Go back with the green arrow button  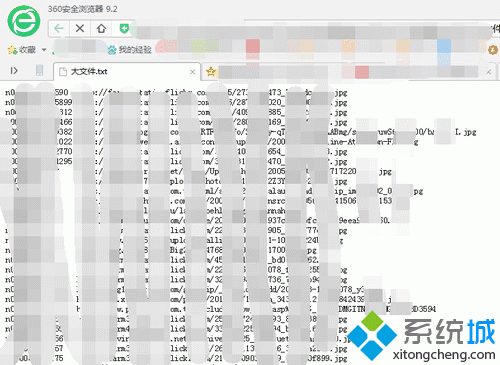59,28
